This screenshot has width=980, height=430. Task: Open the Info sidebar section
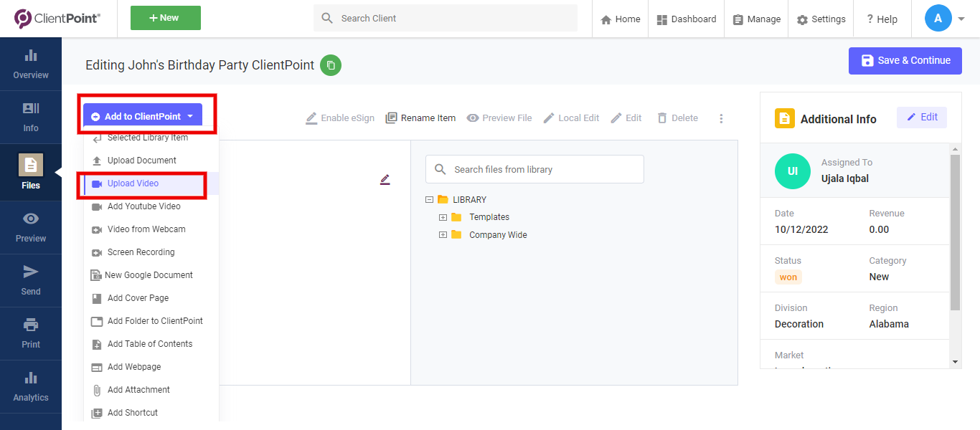tap(31, 117)
